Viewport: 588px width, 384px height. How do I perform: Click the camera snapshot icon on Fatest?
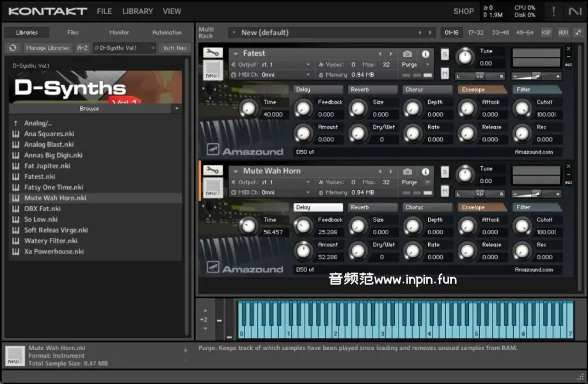point(408,54)
